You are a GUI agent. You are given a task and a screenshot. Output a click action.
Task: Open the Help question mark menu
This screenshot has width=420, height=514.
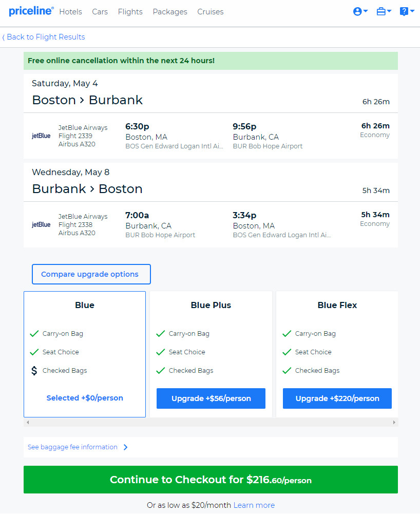click(x=407, y=11)
